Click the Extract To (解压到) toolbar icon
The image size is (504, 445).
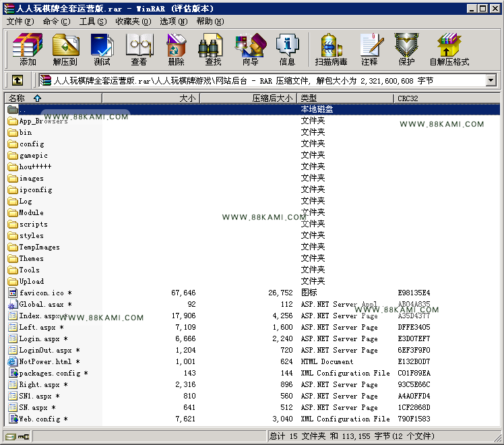(x=65, y=49)
